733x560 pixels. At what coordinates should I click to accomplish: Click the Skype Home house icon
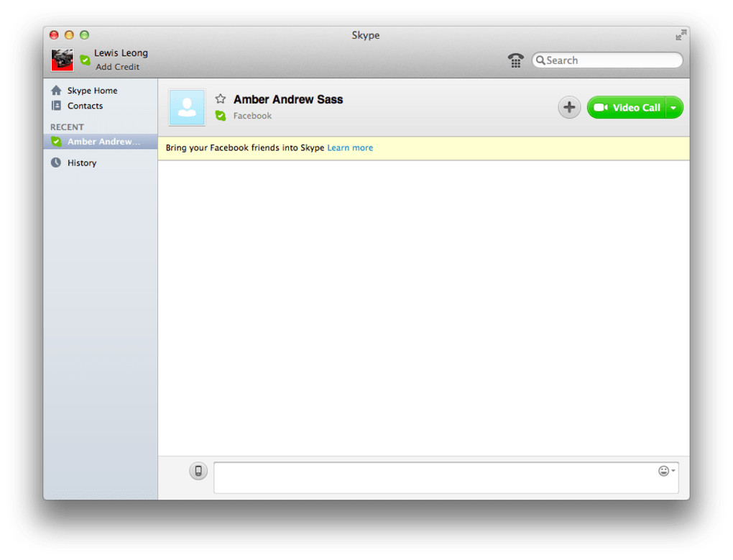click(x=56, y=90)
